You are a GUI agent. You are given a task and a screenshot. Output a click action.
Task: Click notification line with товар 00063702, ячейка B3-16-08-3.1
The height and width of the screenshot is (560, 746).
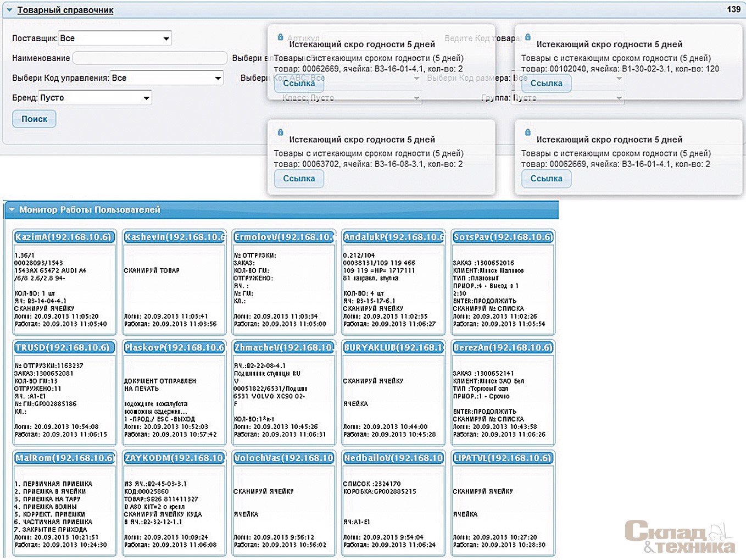[x=368, y=164]
